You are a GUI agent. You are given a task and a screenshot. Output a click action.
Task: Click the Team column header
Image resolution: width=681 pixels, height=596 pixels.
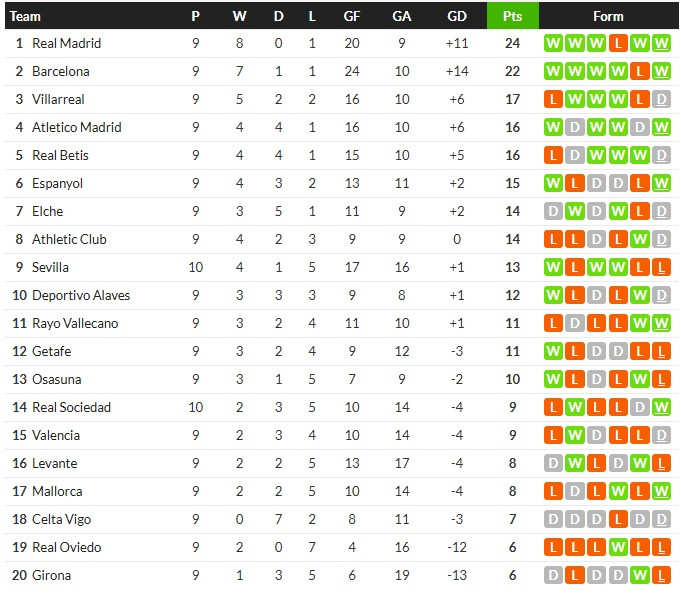coord(25,16)
